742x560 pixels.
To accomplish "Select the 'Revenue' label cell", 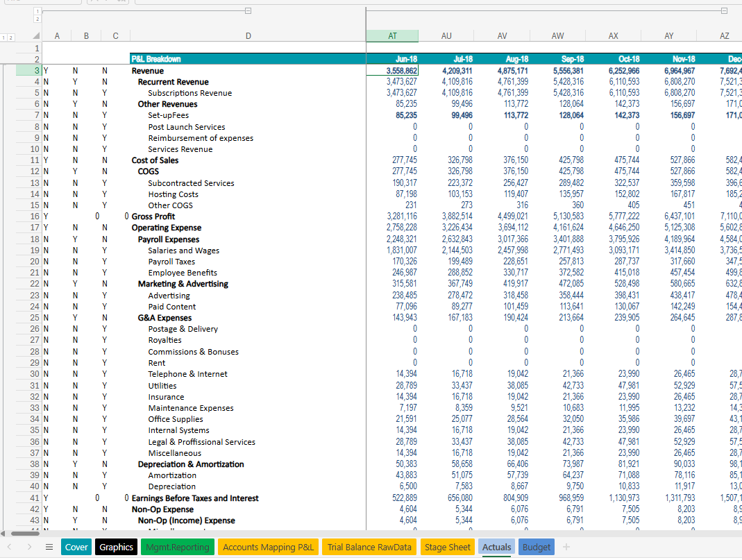I will click(x=248, y=71).
